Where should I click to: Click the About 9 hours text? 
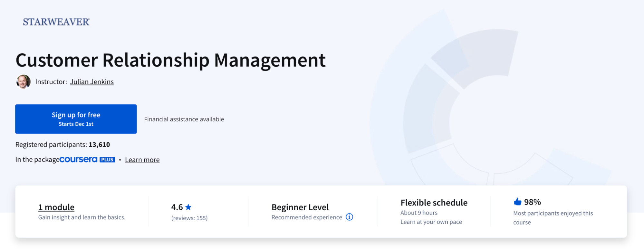tap(419, 213)
